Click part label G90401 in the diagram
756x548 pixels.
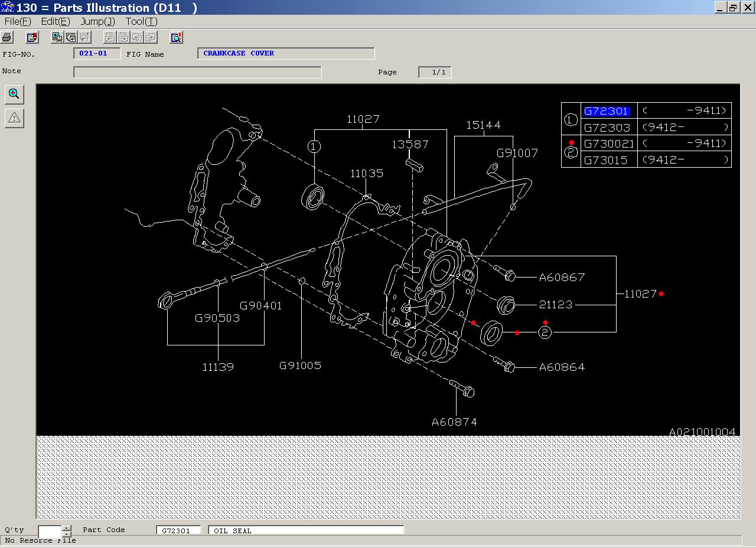(x=260, y=305)
